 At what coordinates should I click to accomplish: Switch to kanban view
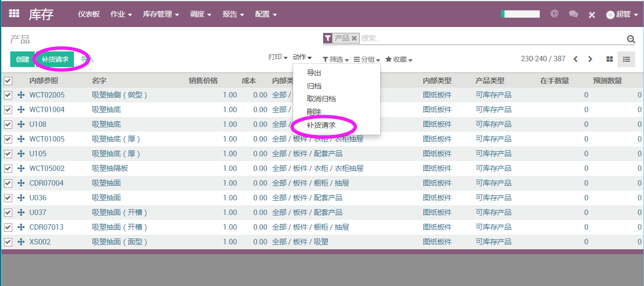pyautogui.click(x=610, y=59)
